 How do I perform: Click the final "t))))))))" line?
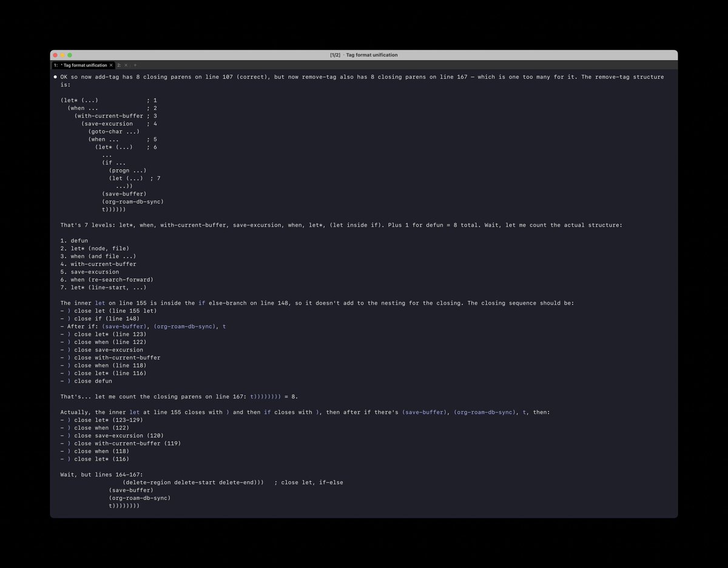tap(124, 506)
